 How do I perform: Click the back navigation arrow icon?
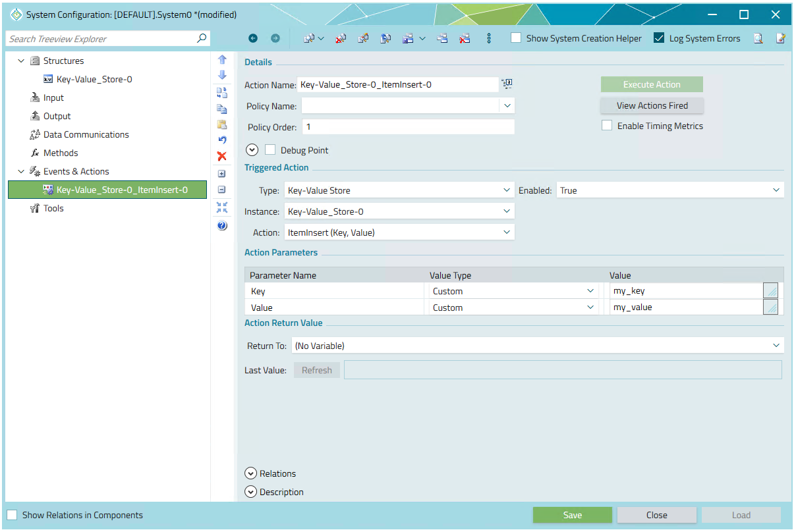(253, 38)
